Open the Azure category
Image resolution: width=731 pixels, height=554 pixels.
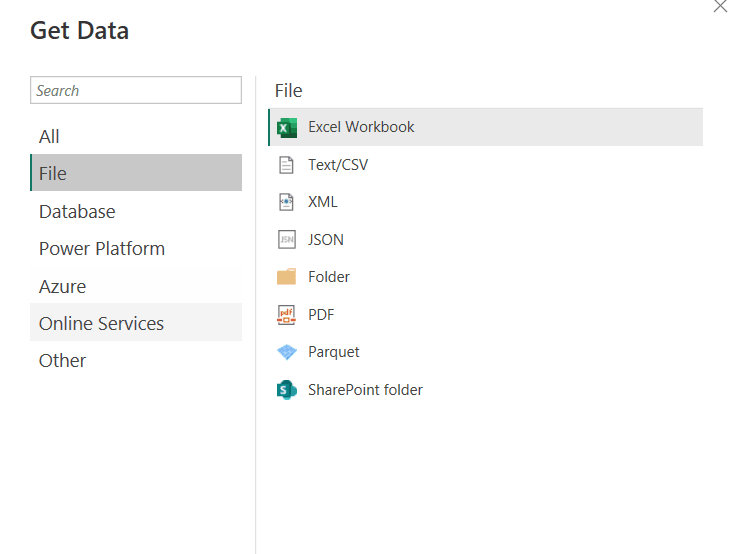coord(136,286)
